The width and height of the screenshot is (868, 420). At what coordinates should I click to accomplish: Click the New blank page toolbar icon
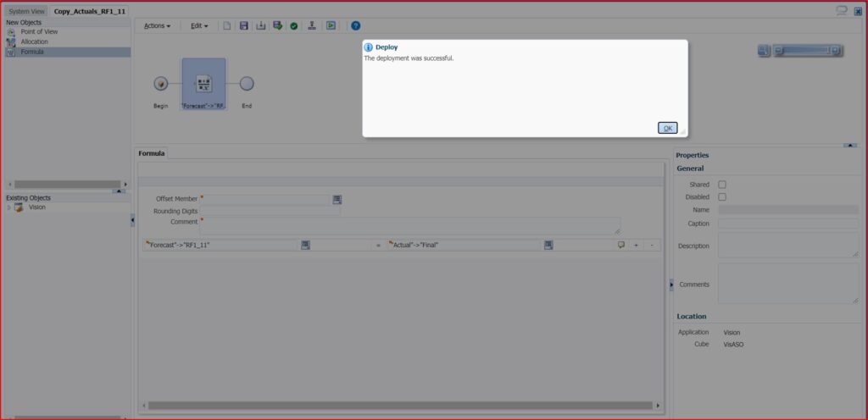point(227,25)
